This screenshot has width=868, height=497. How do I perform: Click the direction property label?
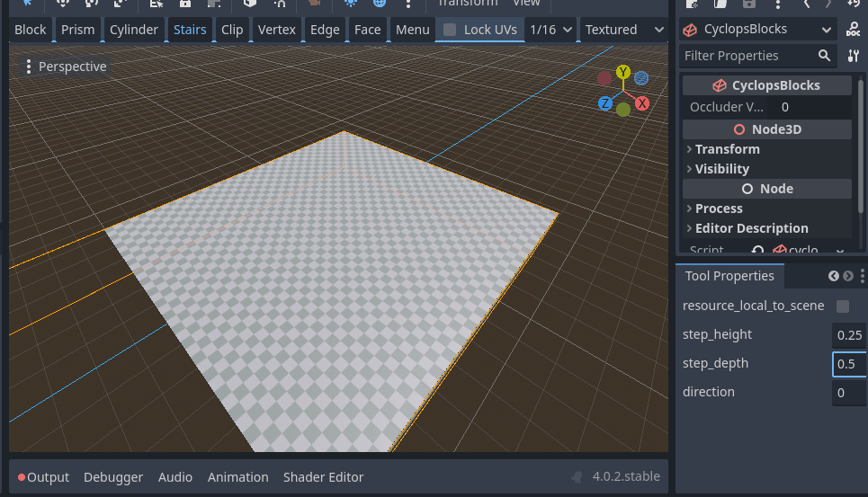pyautogui.click(x=709, y=392)
